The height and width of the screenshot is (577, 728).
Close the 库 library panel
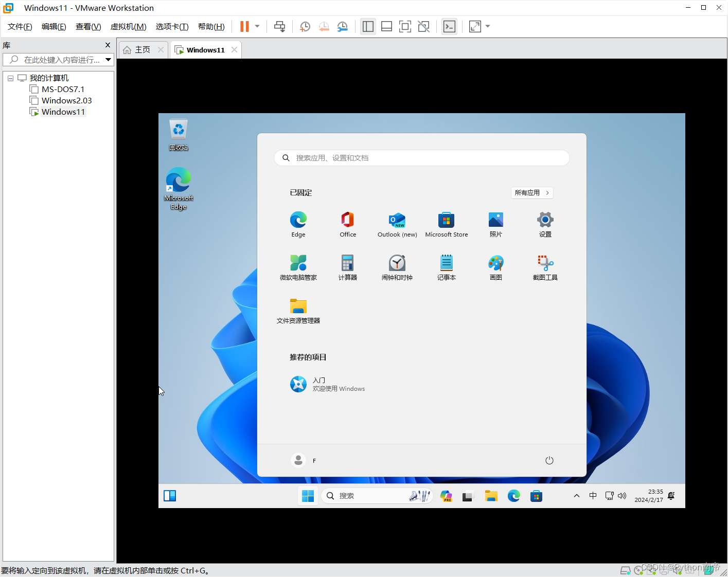(x=108, y=45)
